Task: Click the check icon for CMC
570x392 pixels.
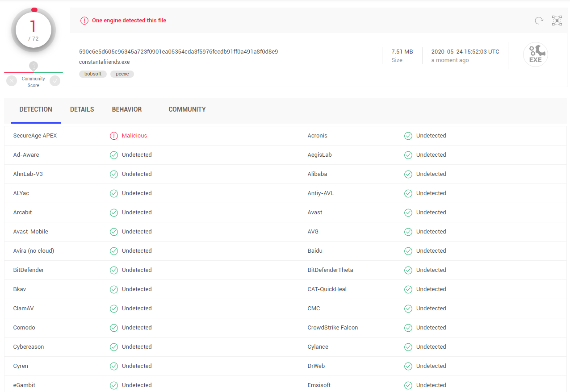Action: click(408, 309)
